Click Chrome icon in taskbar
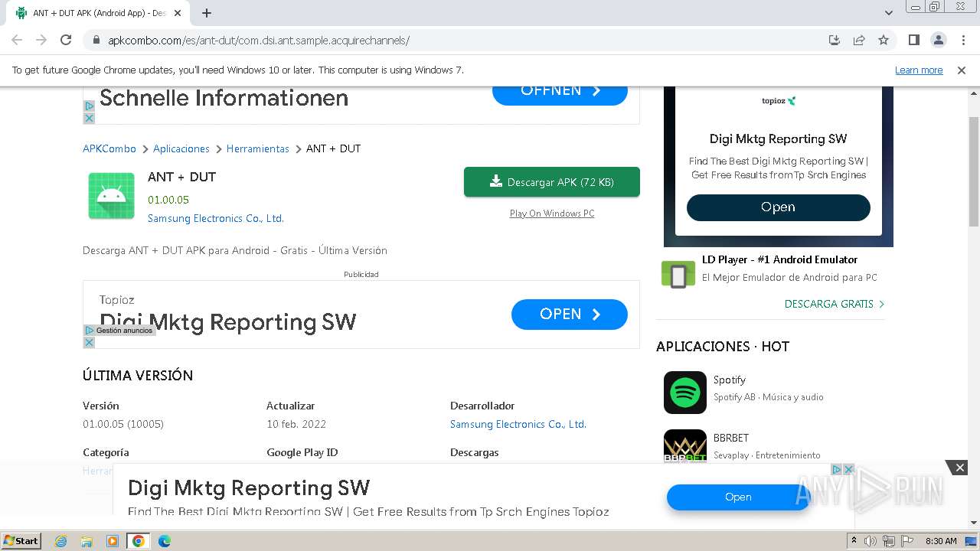This screenshot has height=551, width=980. point(139,541)
